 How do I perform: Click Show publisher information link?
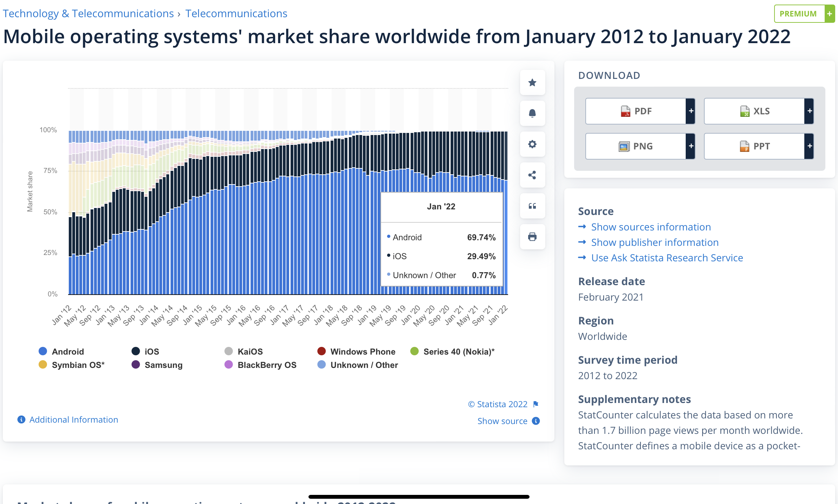click(x=655, y=242)
